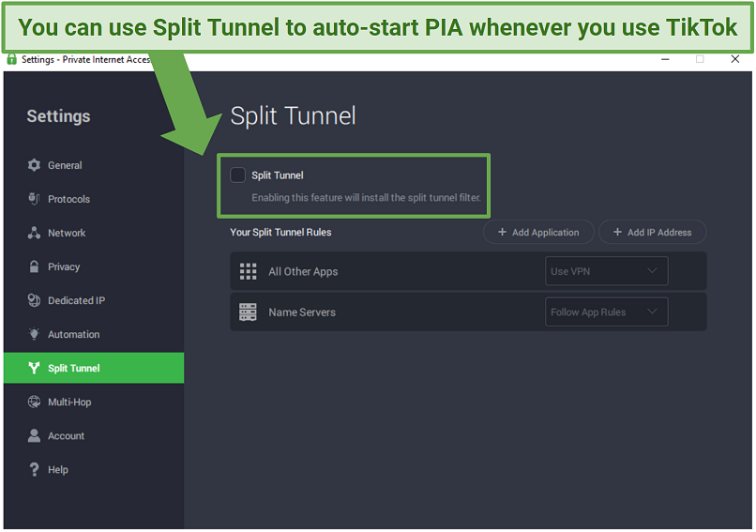Click the Automation lightbulb icon
Screen dimensions: 756x532
click(x=34, y=334)
